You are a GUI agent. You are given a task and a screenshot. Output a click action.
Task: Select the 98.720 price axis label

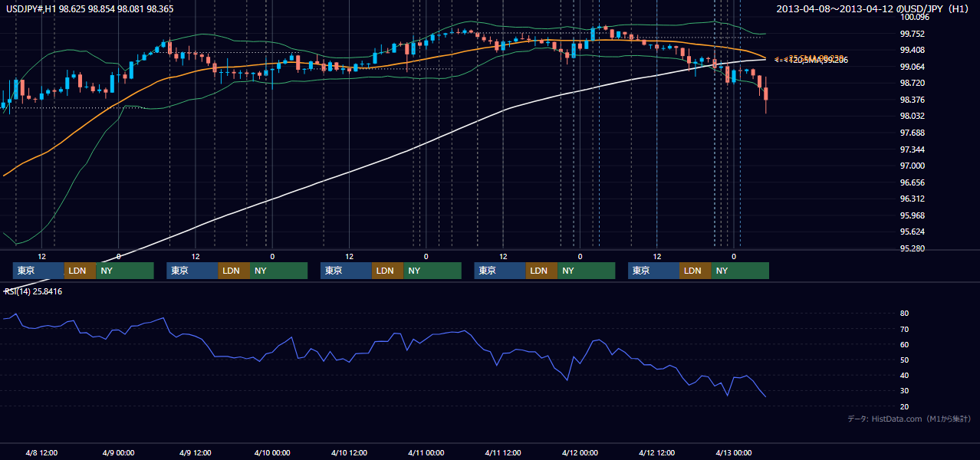tap(913, 83)
